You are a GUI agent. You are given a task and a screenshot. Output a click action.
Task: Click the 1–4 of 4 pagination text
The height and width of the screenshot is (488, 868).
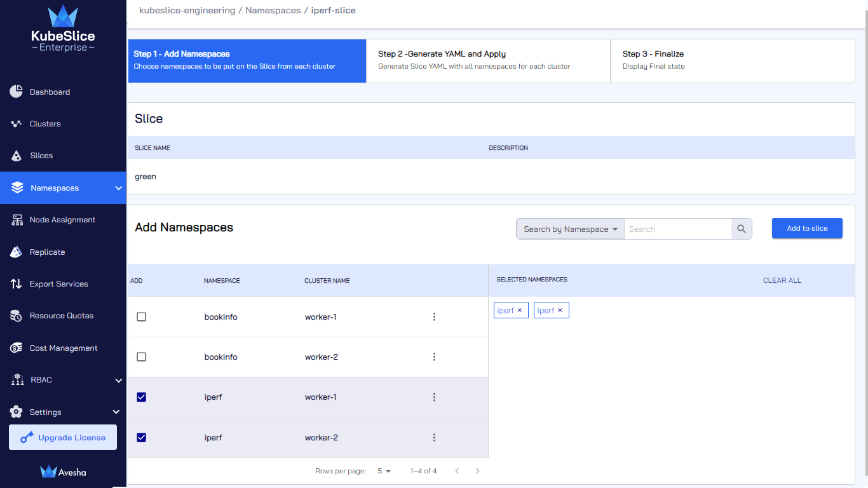(x=423, y=471)
